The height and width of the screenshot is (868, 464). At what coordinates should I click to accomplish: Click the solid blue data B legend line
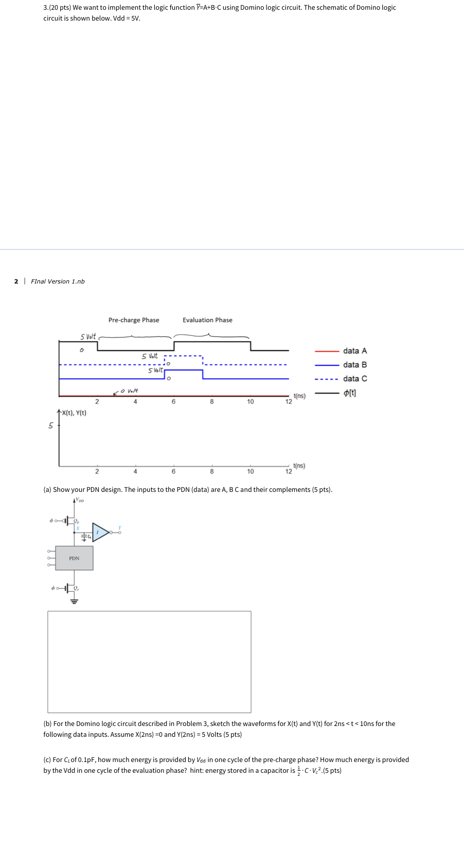click(x=326, y=365)
